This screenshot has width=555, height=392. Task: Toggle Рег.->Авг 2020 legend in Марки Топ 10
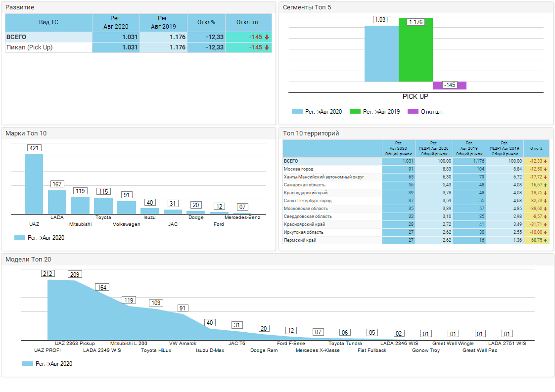[x=40, y=238]
